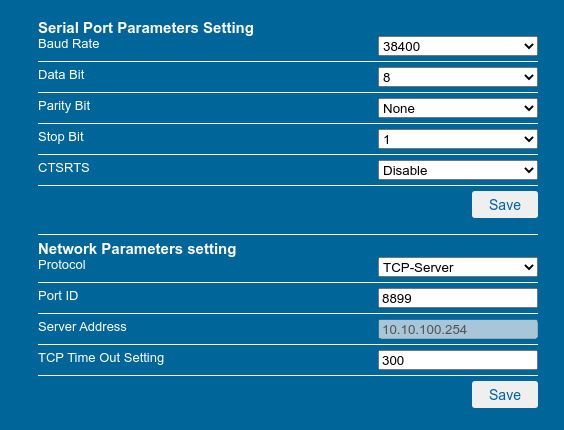
Task: Click the Baud Rate label
Action: coord(69,44)
